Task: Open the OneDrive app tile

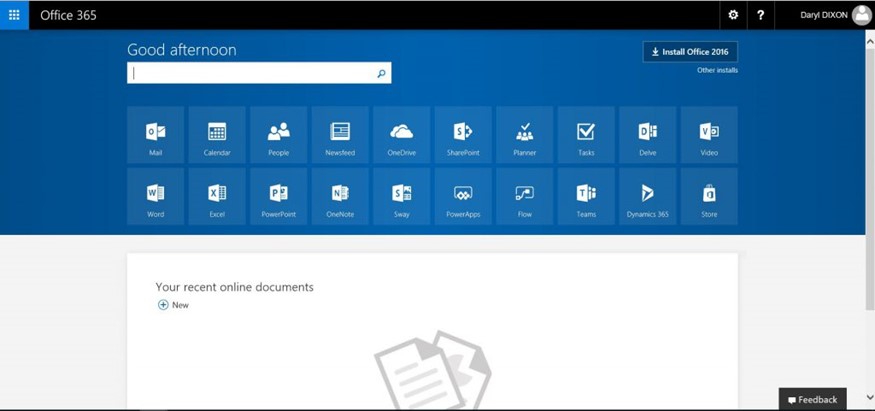Action: 402,134
